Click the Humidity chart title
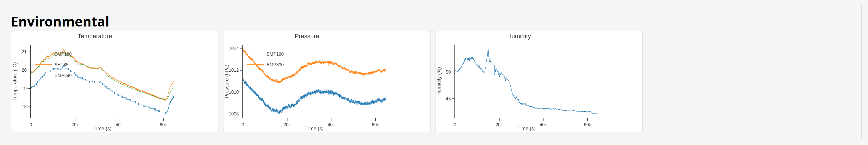This screenshot has height=145, width=868. (518, 36)
